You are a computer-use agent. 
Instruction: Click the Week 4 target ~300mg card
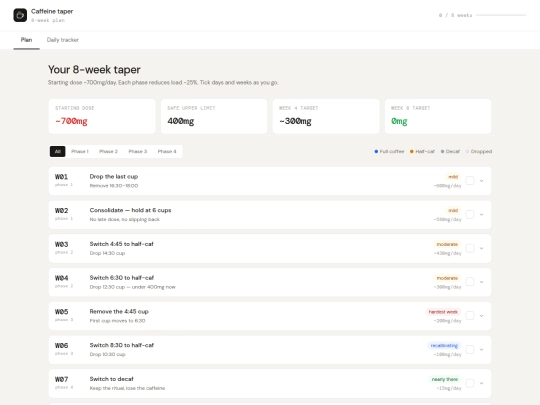point(326,116)
